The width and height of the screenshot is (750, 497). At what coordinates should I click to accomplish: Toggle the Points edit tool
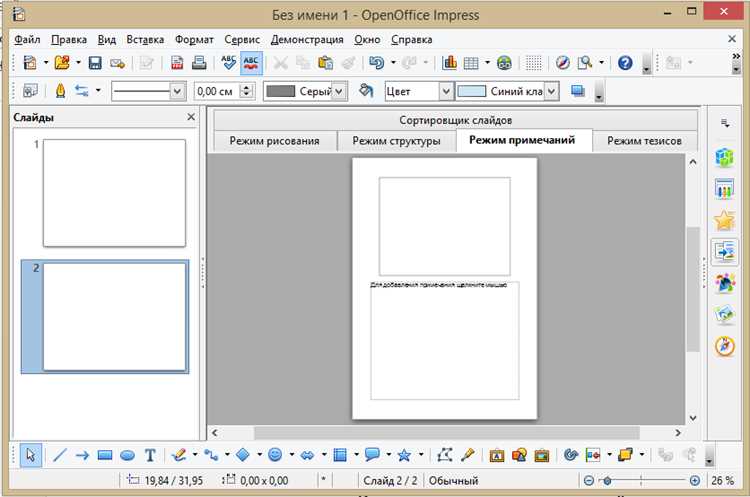pos(444,455)
